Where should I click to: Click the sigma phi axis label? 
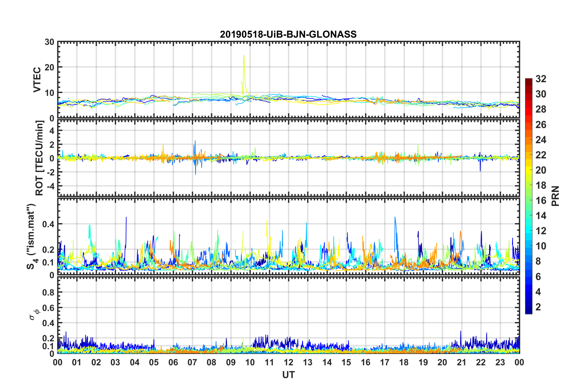pos(34,315)
